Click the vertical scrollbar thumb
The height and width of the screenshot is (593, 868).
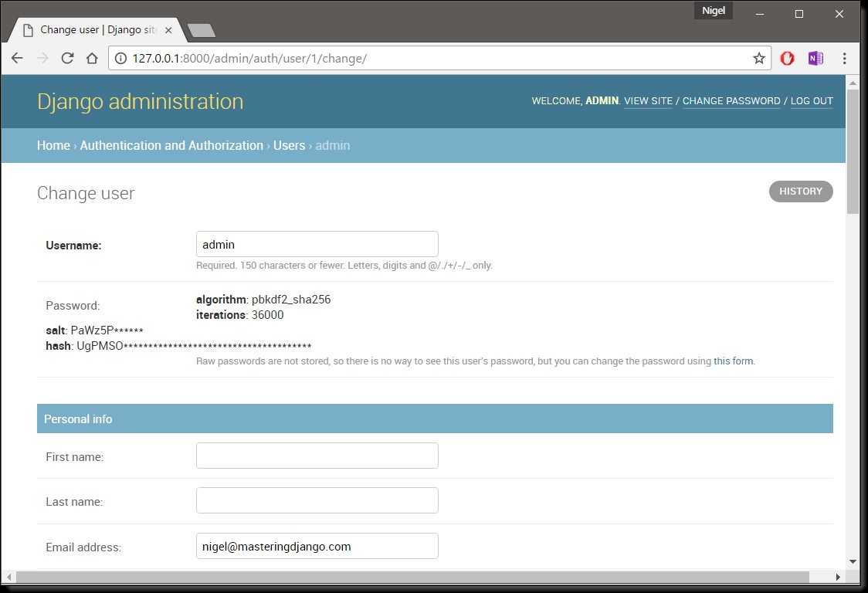tap(853, 151)
